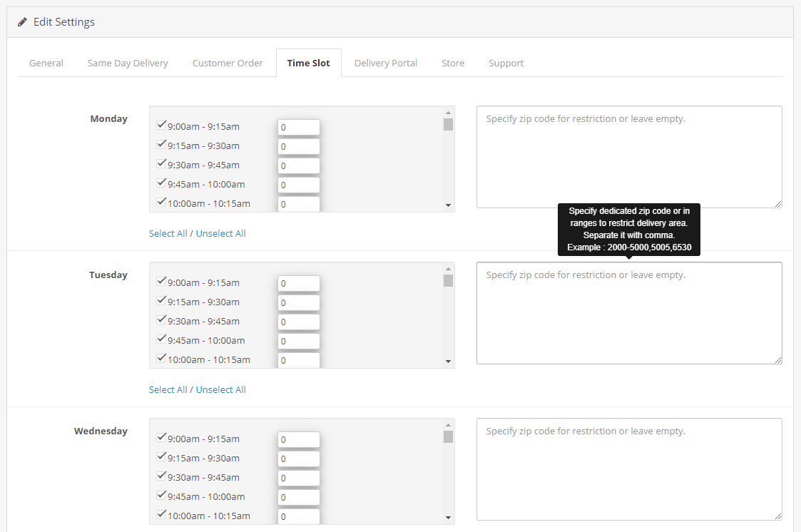Click Wednesday textarea resize grip
This screenshot has width=801, height=532.
click(x=777, y=516)
